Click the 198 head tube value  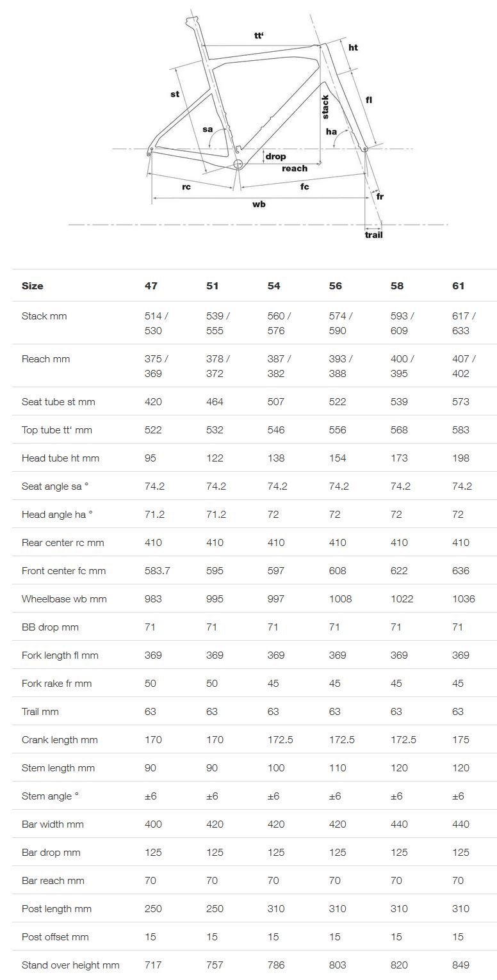pyautogui.click(x=460, y=458)
